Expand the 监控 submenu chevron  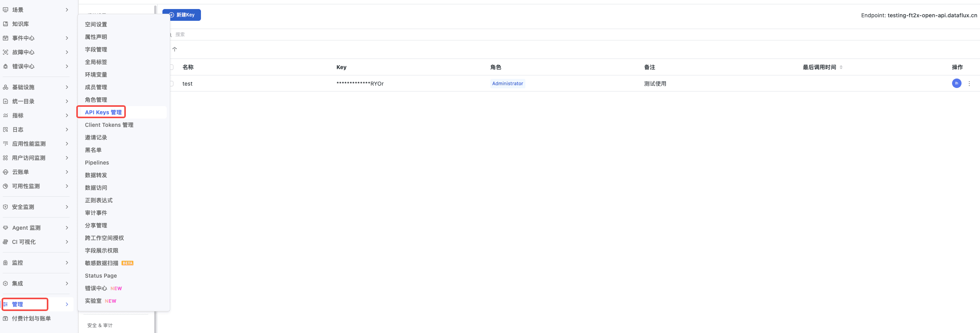coord(67,263)
